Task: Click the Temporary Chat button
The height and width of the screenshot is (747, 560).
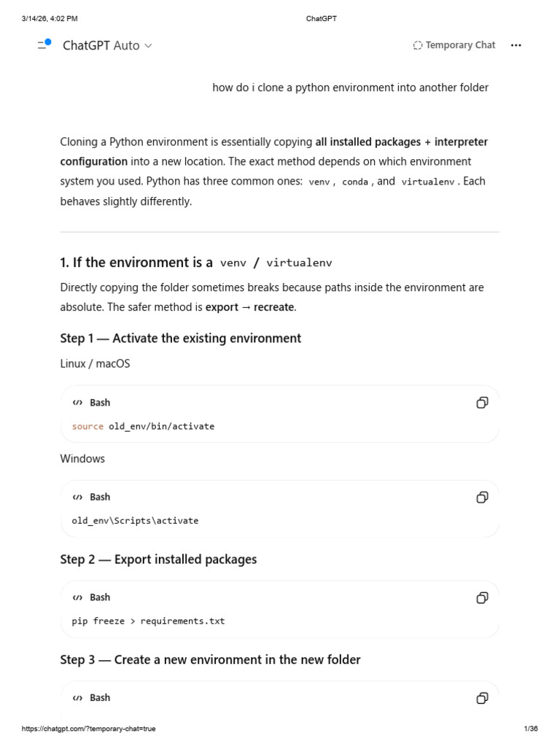Action: click(454, 45)
